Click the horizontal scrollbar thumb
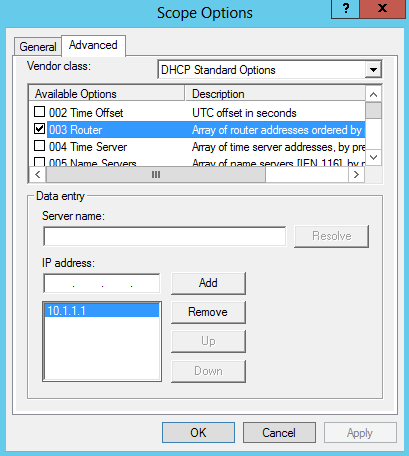Image resolution: width=409 pixels, height=456 pixels. coord(156,174)
